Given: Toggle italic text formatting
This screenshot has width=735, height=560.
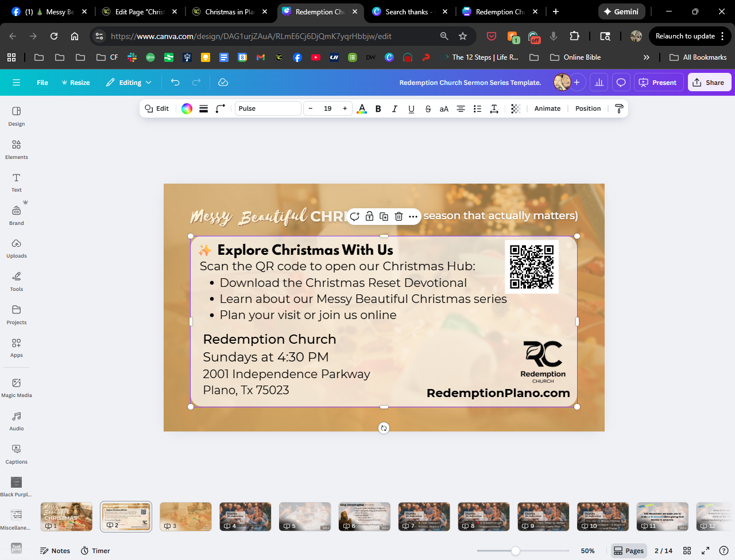Looking at the screenshot, I should point(394,108).
